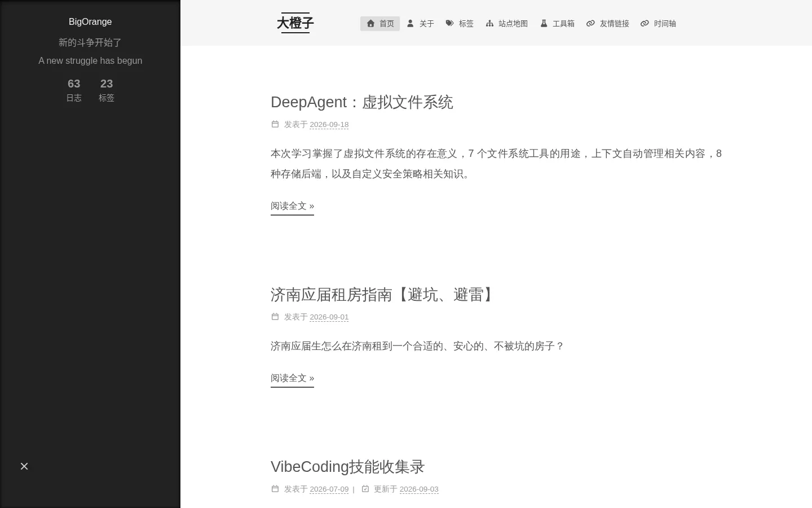Open the 时间轴 menu item
This screenshot has width=812, height=508.
[658, 23]
